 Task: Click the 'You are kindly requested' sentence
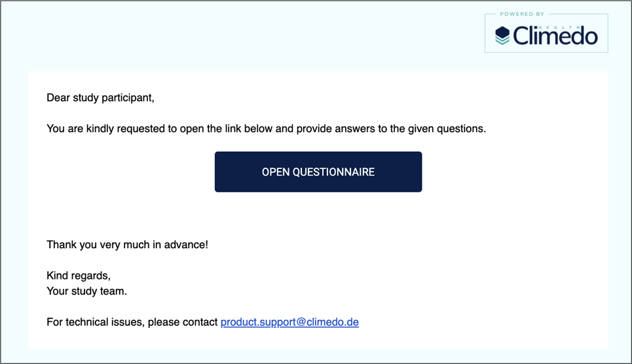coord(267,128)
